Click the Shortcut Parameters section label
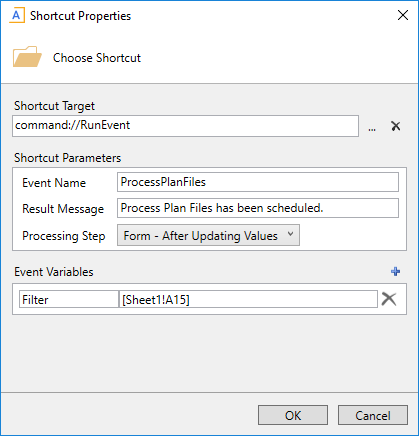419x436 pixels. pyautogui.click(x=67, y=158)
